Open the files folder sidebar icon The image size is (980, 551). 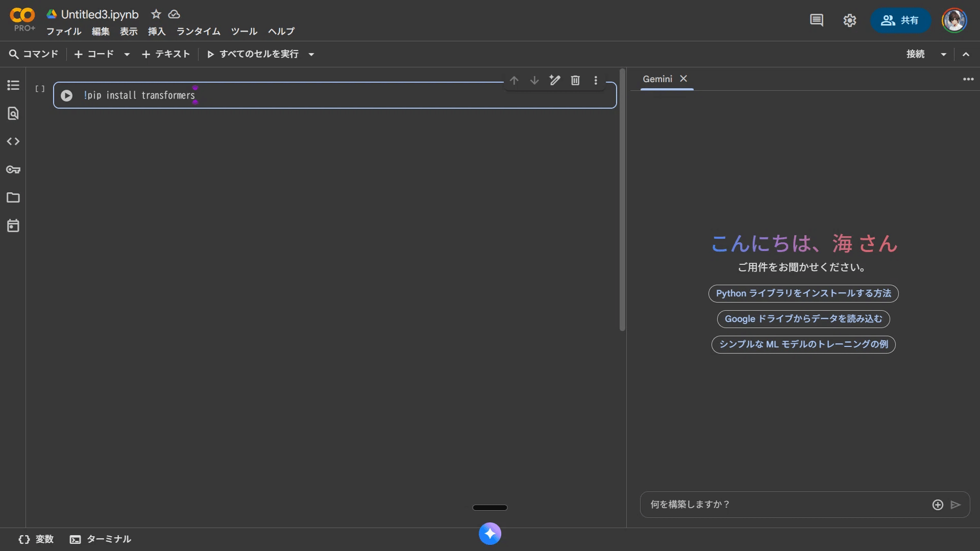click(x=13, y=197)
